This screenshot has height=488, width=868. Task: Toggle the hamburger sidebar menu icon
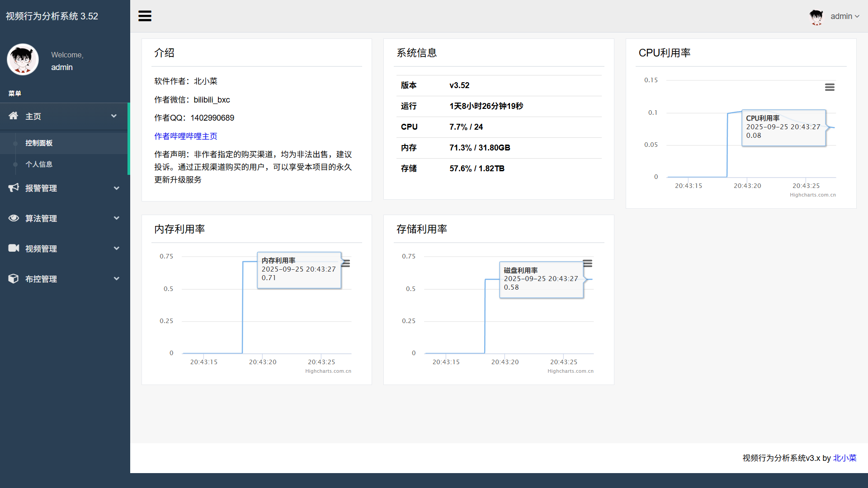click(x=145, y=16)
